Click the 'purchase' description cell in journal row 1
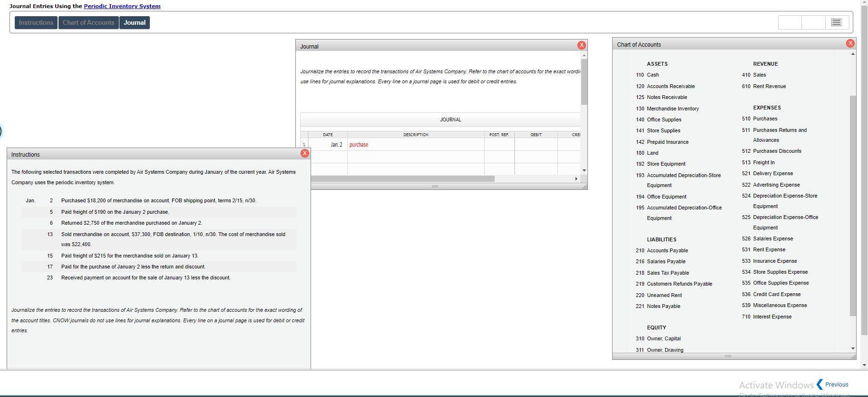This screenshot has width=868, height=397. tap(416, 145)
